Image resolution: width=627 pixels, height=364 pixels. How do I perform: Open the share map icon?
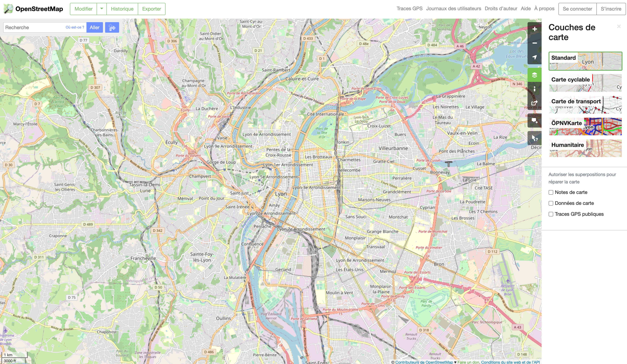[534, 103]
